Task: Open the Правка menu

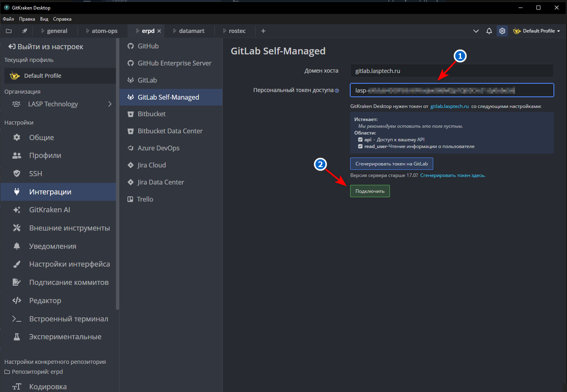Action: (x=27, y=19)
